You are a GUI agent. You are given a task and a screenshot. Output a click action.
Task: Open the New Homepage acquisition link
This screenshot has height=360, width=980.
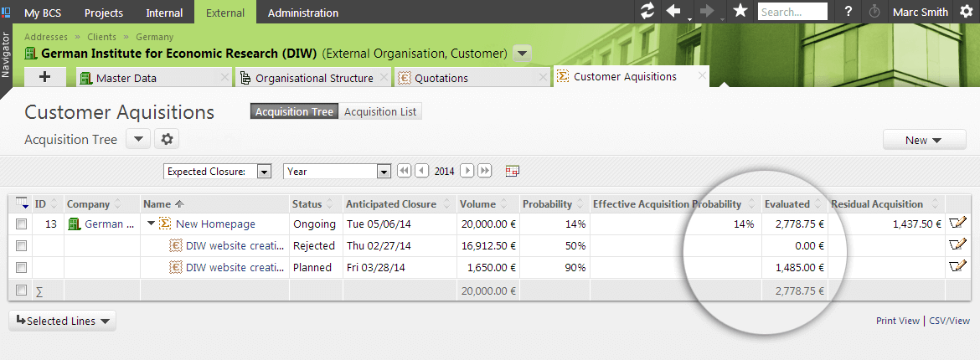(x=215, y=224)
